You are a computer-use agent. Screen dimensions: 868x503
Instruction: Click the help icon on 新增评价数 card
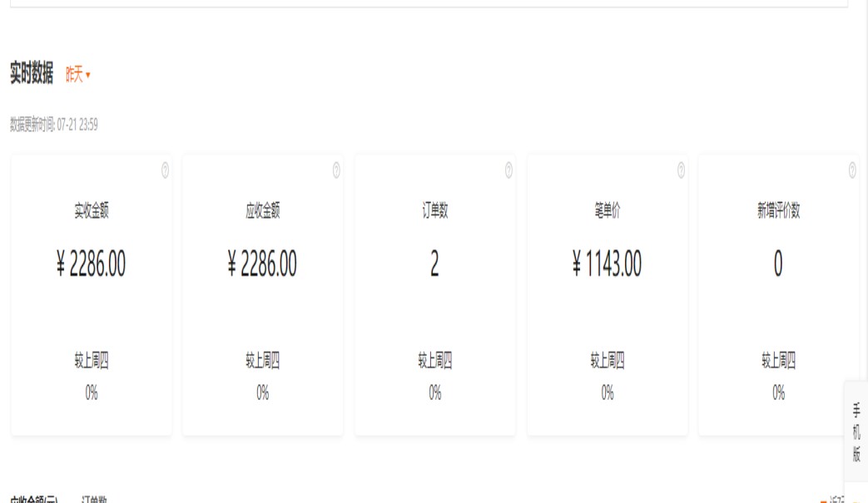tap(852, 170)
